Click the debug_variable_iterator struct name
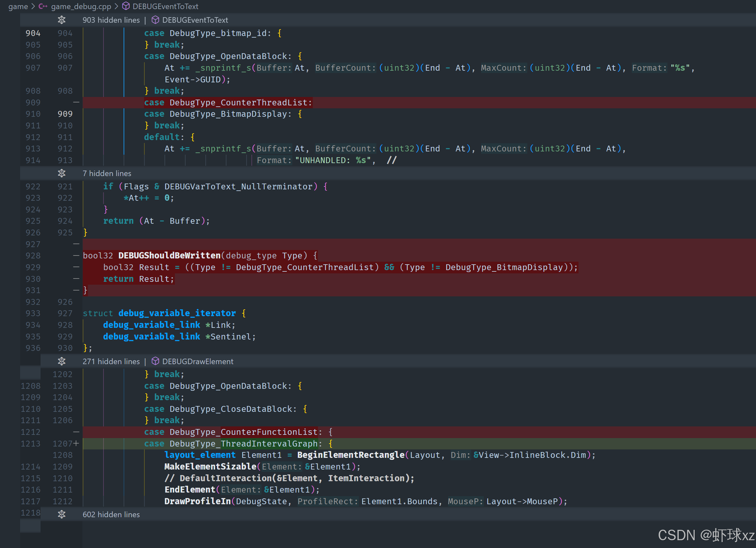 pyautogui.click(x=177, y=313)
